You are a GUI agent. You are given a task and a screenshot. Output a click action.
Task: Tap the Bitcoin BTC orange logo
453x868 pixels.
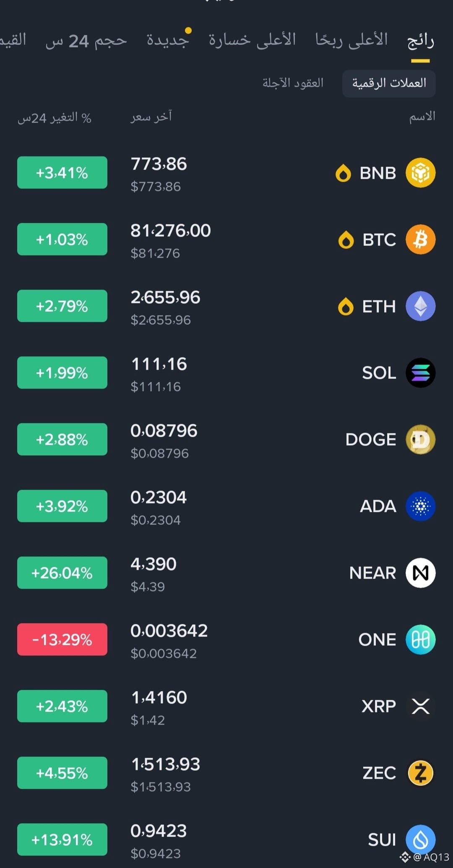click(420, 240)
